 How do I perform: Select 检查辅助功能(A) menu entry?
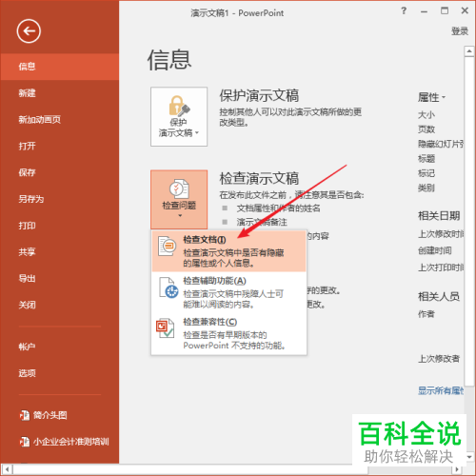click(x=228, y=292)
